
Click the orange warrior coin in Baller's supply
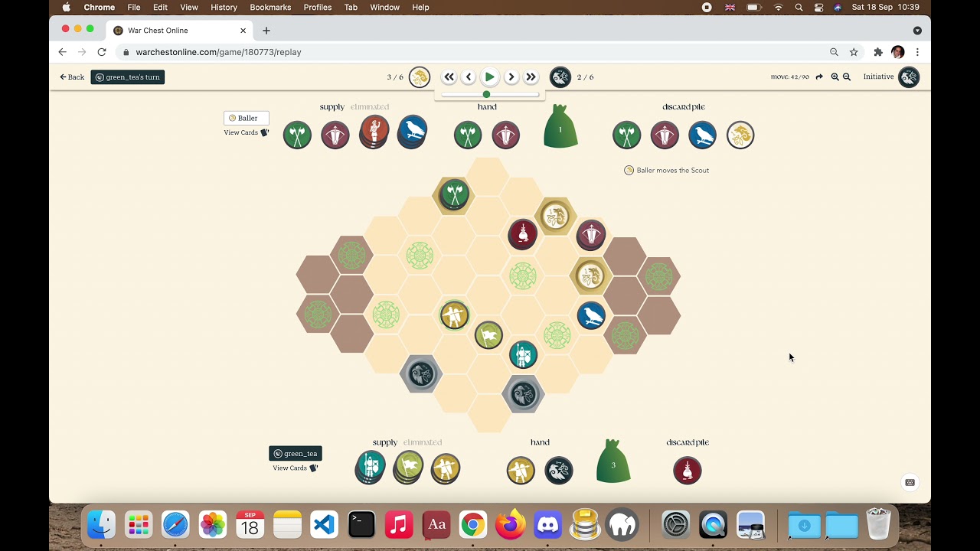coord(374,132)
